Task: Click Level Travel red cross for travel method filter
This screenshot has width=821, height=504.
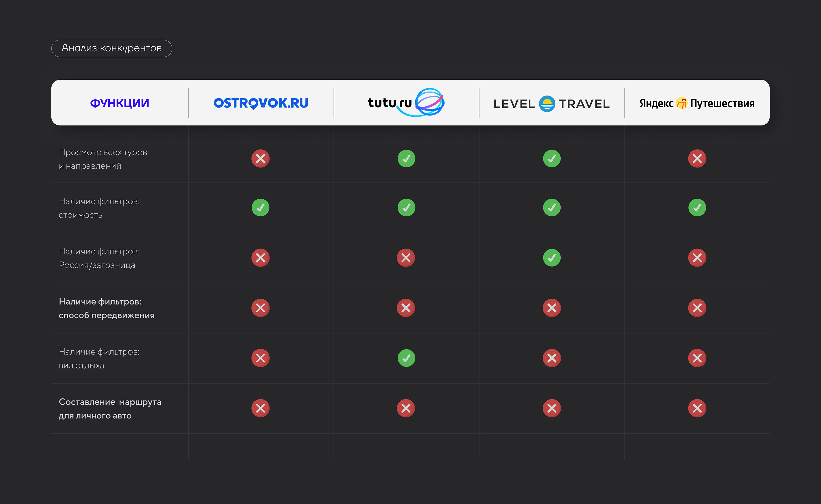Action: point(552,308)
